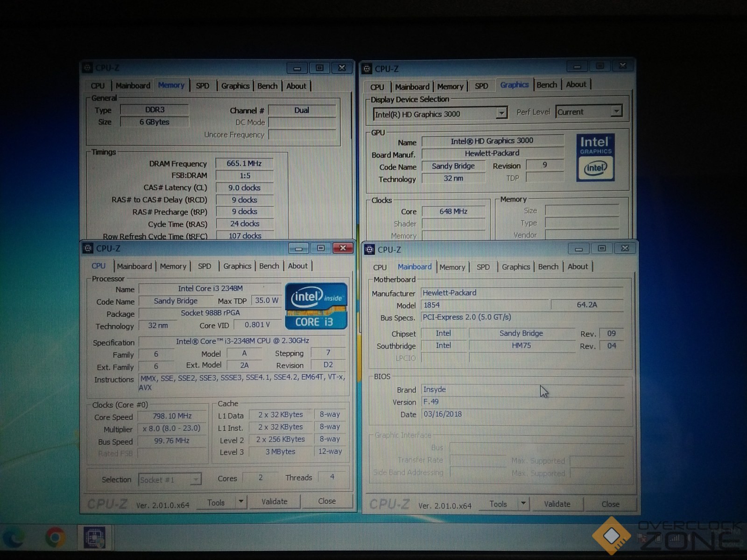Click the Socket 988B rPGA package value
Image resolution: width=747 pixels, height=560 pixels.
[x=210, y=313]
